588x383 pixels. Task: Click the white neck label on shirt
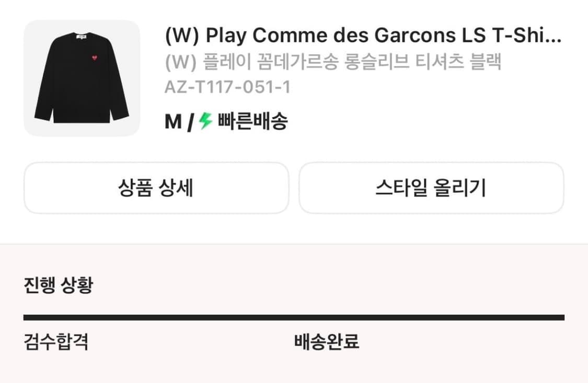tap(82, 37)
